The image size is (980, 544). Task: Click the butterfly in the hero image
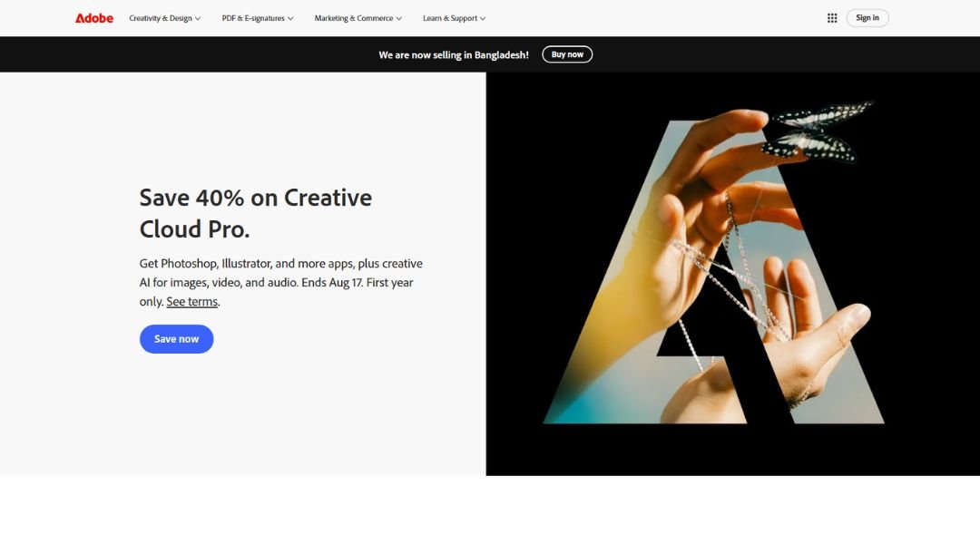816,131
